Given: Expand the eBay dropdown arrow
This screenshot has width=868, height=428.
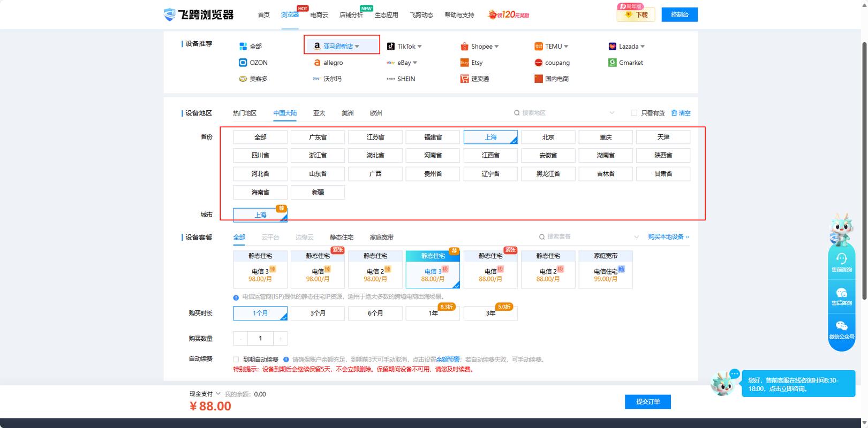Looking at the screenshot, I should [415, 63].
